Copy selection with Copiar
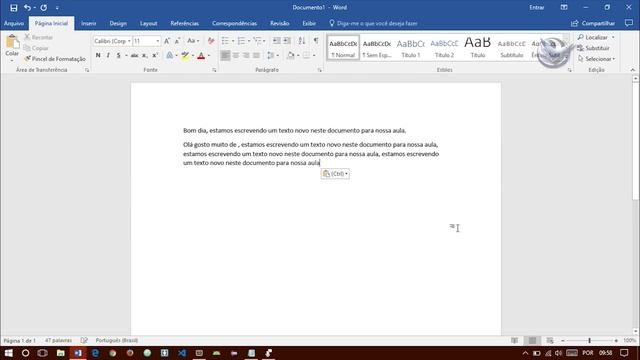This screenshot has height=360, width=640. click(36, 48)
